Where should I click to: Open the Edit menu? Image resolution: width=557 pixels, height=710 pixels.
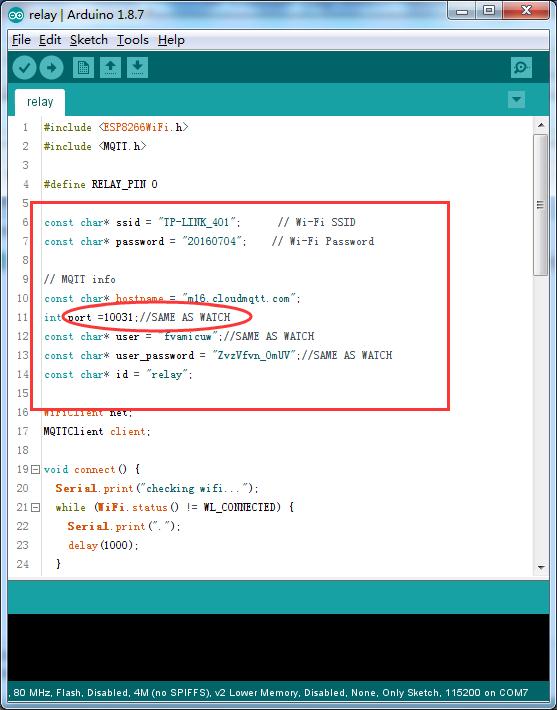(50, 40)
